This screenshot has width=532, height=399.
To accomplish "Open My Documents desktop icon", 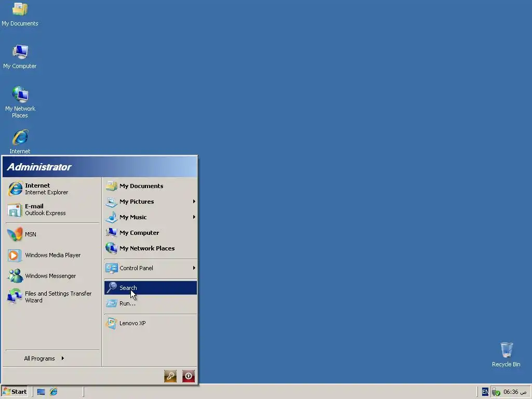I will point(20,14).
